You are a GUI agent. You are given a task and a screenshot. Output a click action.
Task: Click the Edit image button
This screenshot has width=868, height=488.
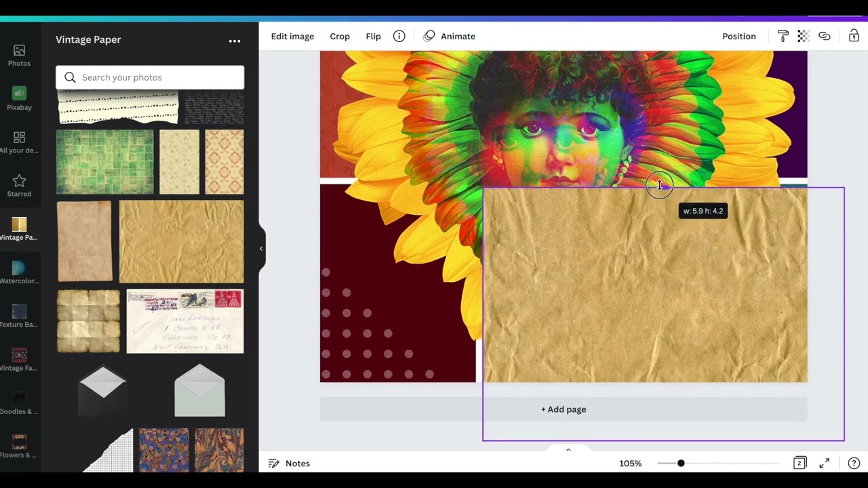[292, 36]
